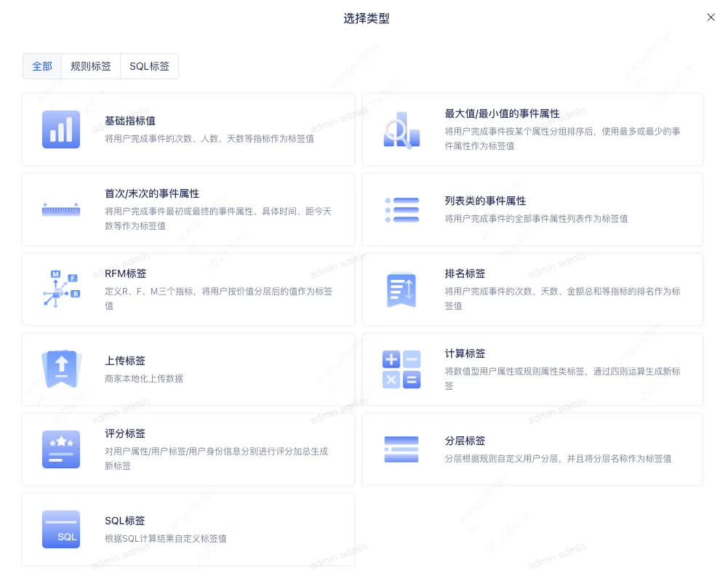This screenshot has height=573, width=728.
Task: Switch to the SQL标签 tab
Action: (x=150, y=66)
